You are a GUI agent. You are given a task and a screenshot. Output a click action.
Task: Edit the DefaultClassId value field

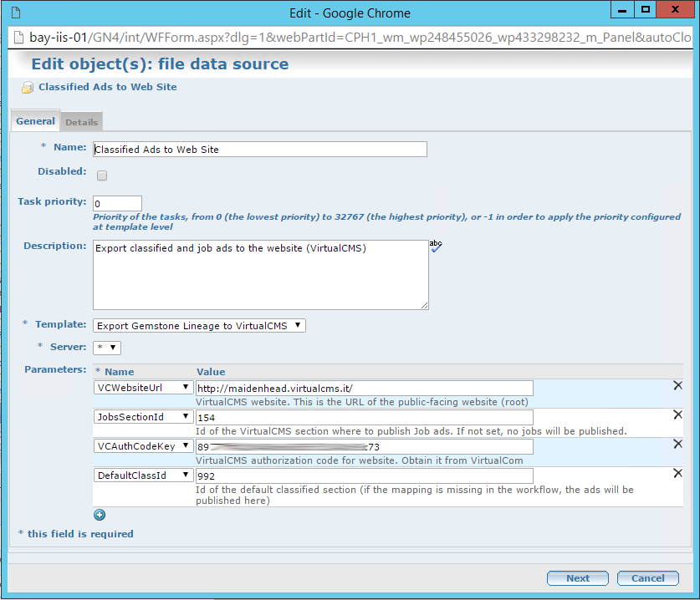[365, 476]
